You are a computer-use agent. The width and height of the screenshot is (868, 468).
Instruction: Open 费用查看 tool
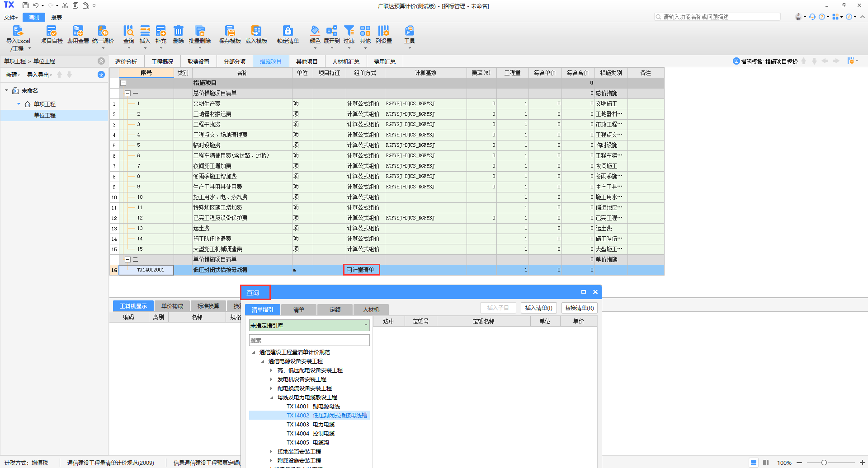point(78,32)
